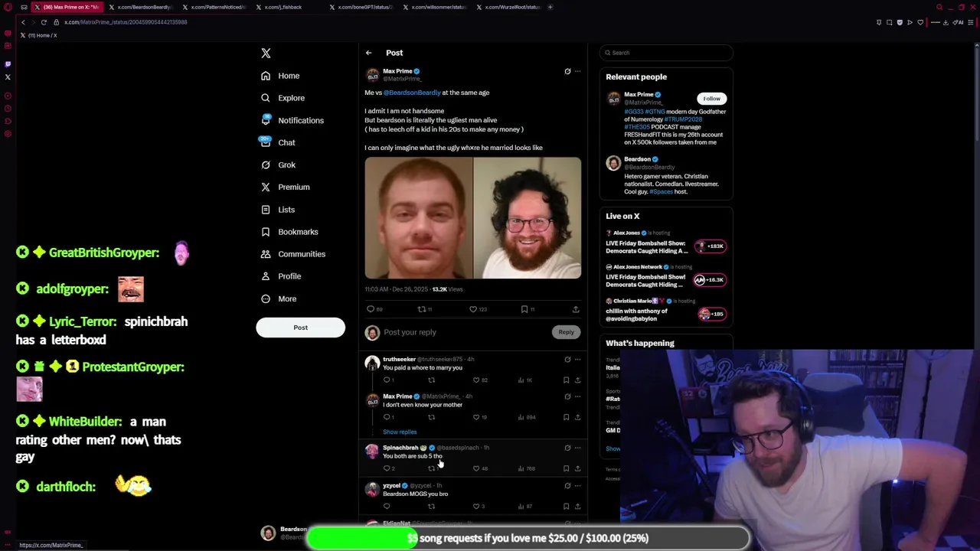The height and width of the screenshot is (551, 980).
Task: Click the X logo above the sidebar
Action: click(266, 53)
